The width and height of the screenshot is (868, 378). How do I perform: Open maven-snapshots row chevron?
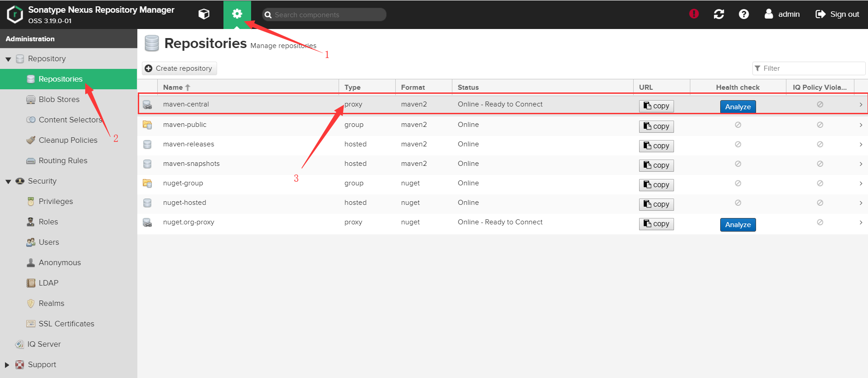[x=861, y=164]
